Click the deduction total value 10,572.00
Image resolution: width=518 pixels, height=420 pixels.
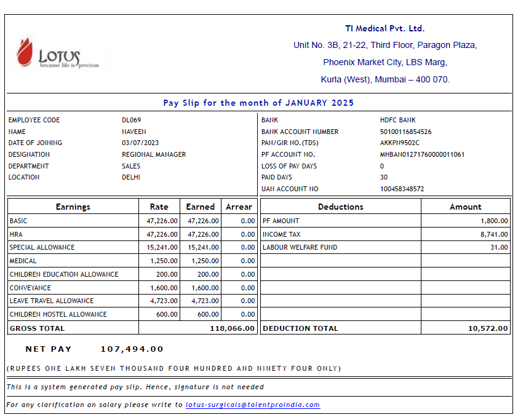[488, 328]
